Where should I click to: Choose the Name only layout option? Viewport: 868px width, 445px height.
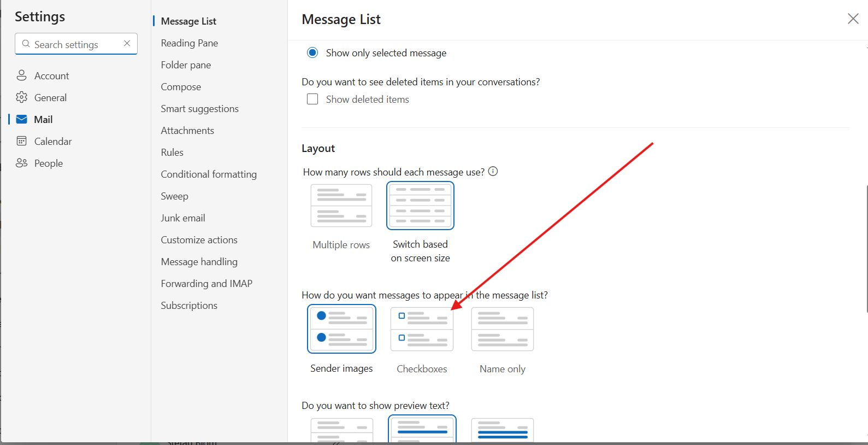click(x=503, y=329)
